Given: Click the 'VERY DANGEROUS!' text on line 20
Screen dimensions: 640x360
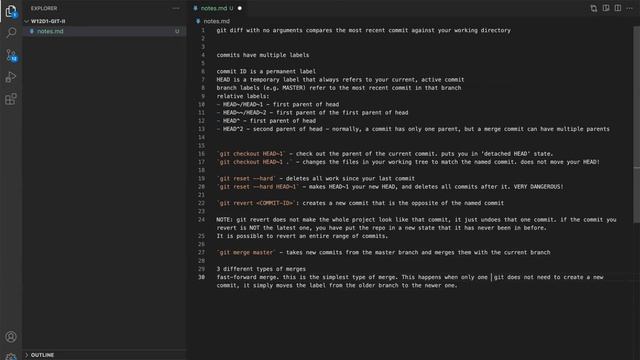Looking at the screenshot, I should [538, 187].
